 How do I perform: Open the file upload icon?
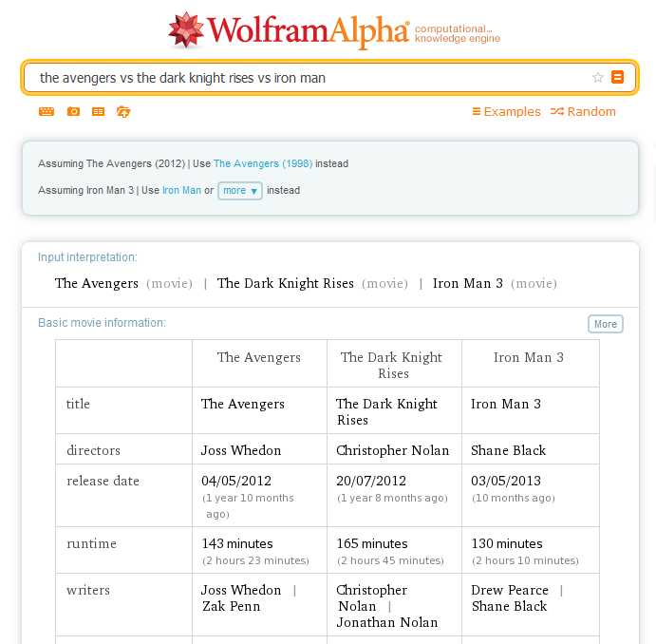click(123, 111)
